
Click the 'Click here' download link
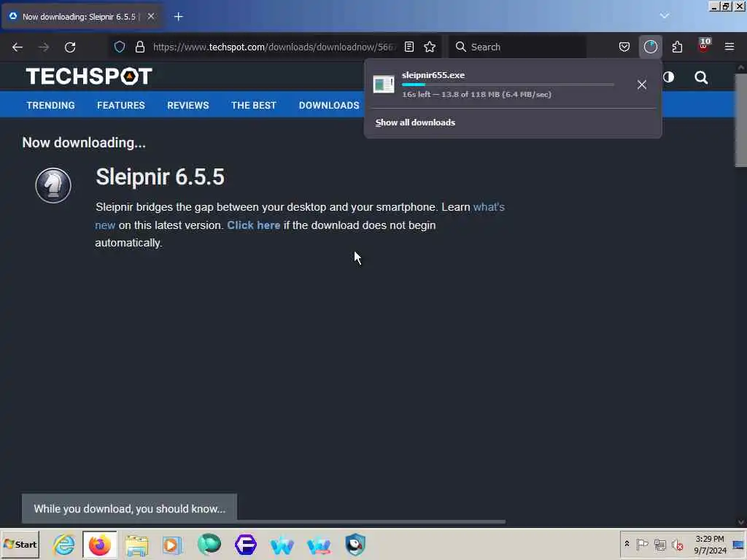pos(253,225)
